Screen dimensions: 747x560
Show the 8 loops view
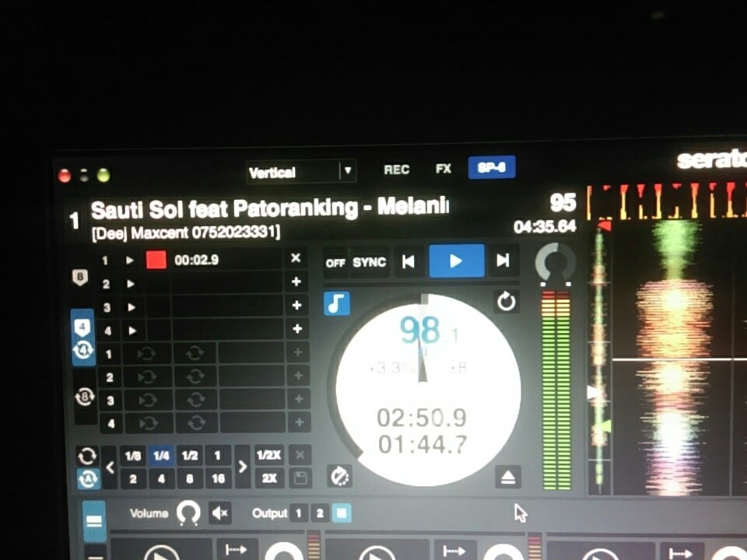[x=85, y=396]
